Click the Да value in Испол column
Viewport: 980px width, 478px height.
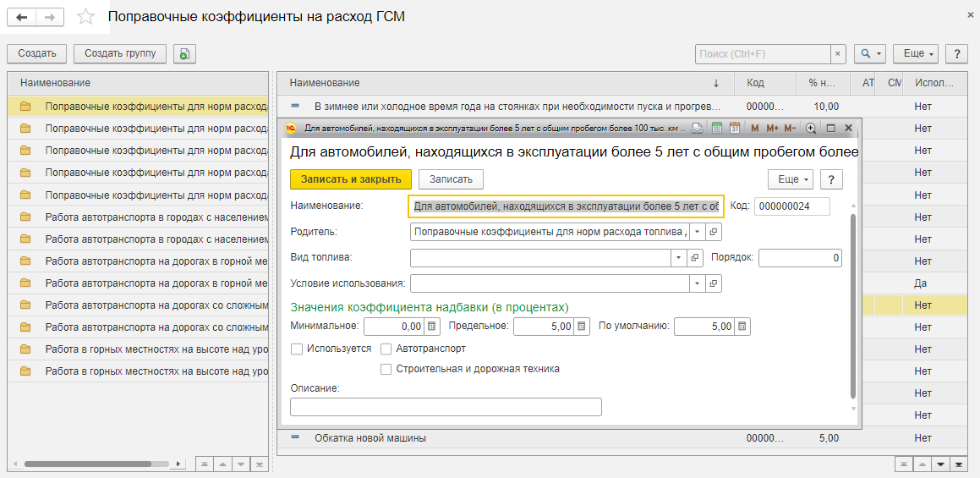[x=920, y=283]
